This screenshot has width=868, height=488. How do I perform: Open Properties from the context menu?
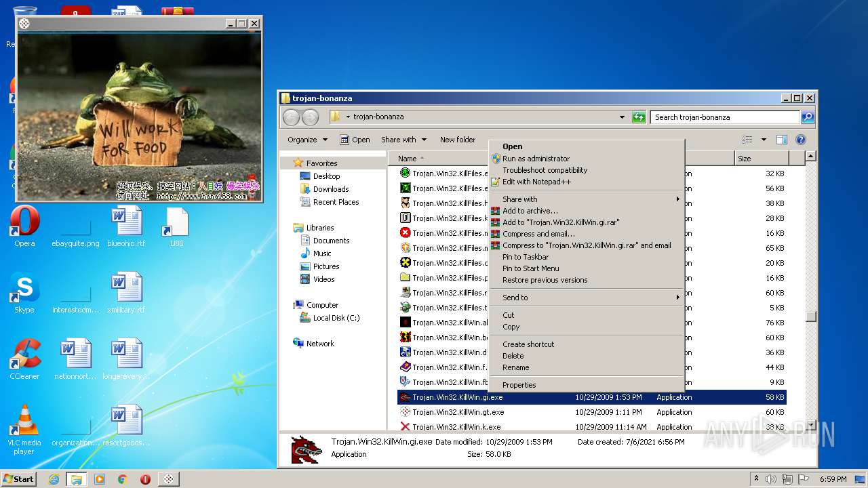[x=587, y=385]
